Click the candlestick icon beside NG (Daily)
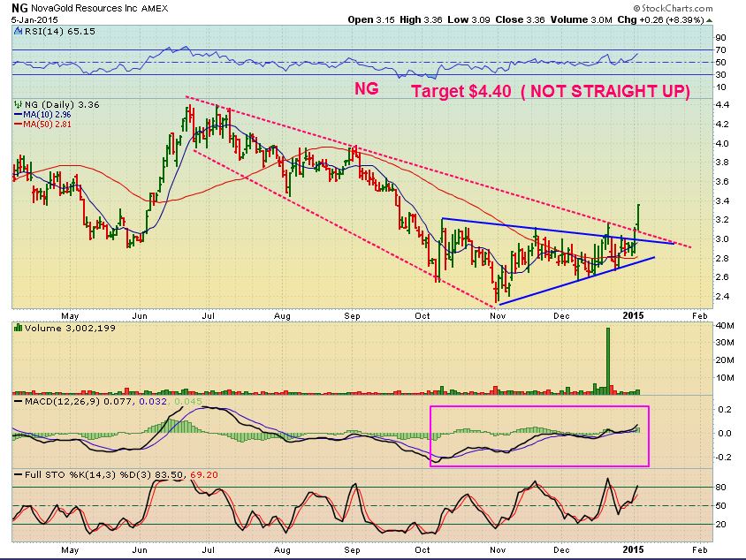Screen dimensions: 746x560 point(18,104)
